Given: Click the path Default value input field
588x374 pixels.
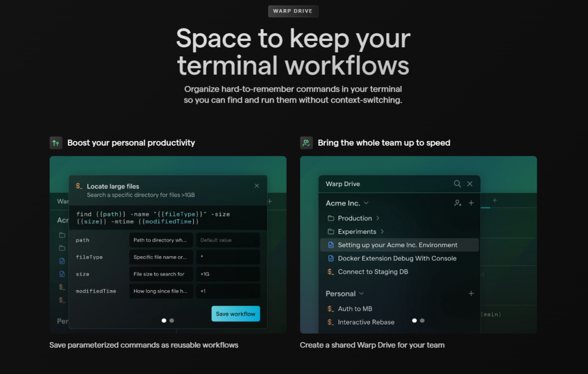Looking at the screenshot, I should [x=228, y=240].
